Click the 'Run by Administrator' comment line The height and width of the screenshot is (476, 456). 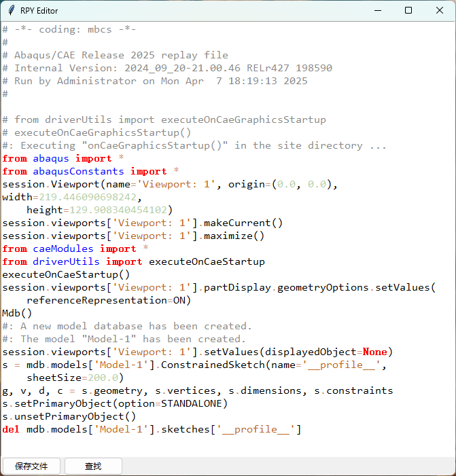[155, 81]
